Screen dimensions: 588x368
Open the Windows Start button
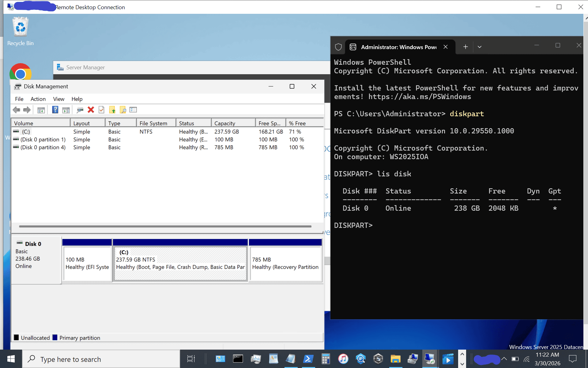[x=11, y=359]
